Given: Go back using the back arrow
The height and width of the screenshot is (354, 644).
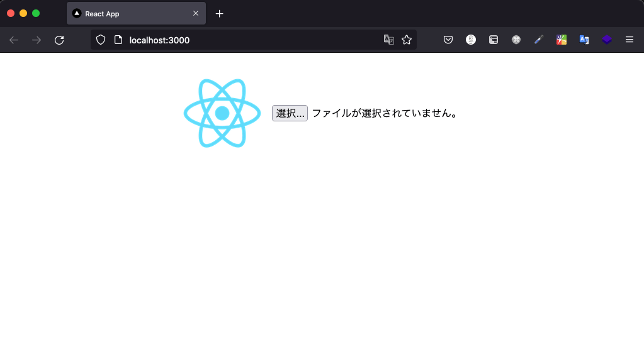Looking at the screenshot, I should [x=14, y=40].
